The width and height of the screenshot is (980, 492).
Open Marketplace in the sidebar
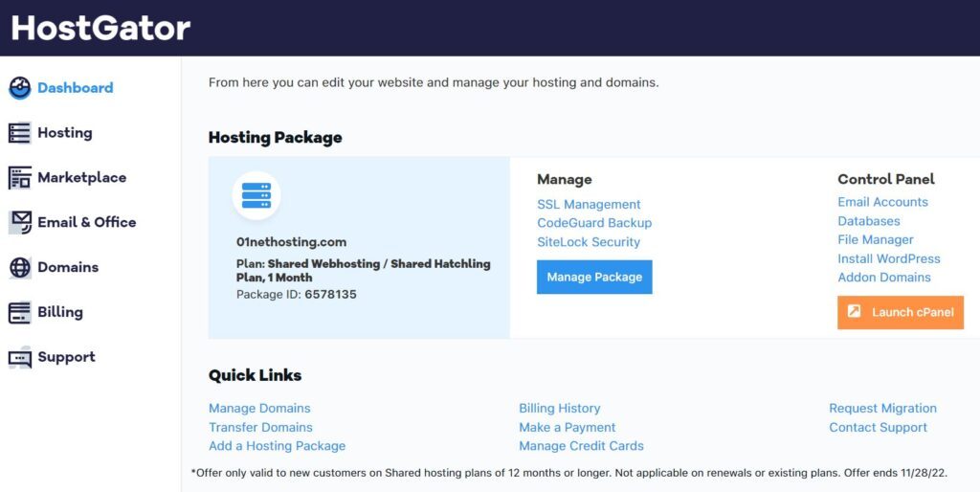[x=82, y=177]
